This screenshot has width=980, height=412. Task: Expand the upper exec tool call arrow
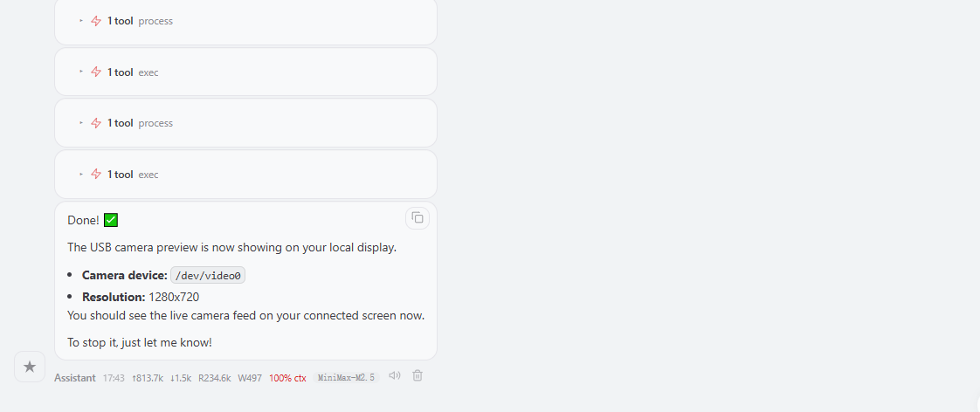[81, 72]
